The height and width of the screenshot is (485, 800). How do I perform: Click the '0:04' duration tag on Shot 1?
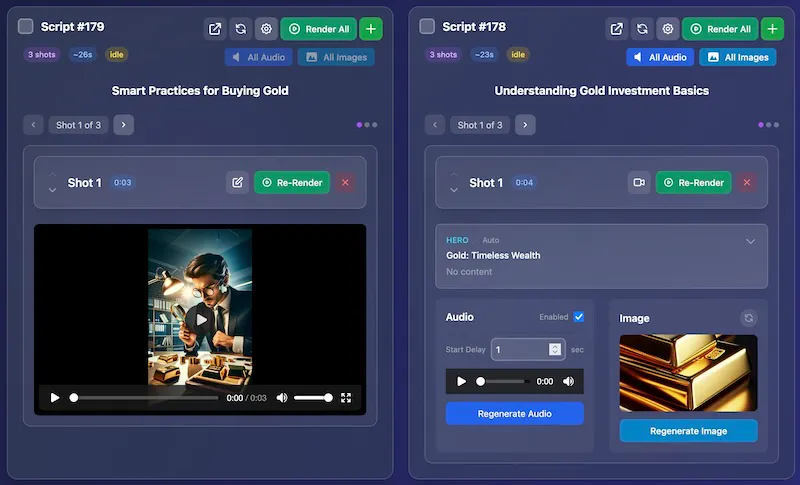point(524,183)
